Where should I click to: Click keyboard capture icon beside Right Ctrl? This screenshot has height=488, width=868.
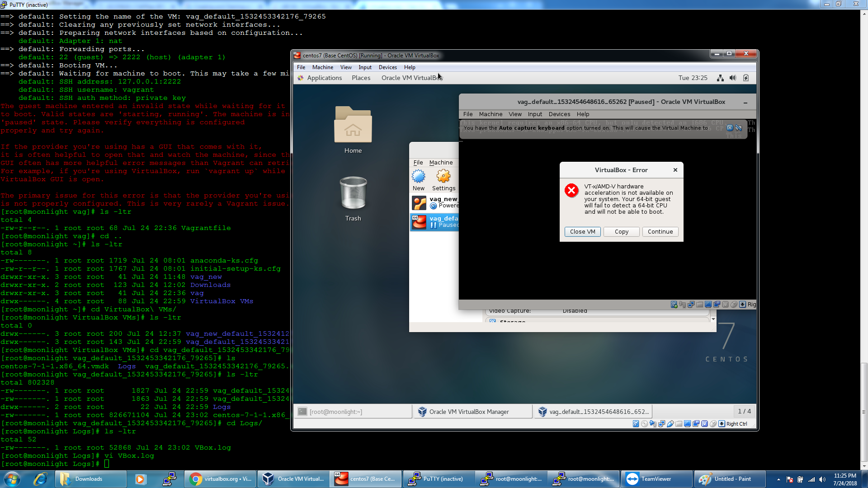(722, 424)
